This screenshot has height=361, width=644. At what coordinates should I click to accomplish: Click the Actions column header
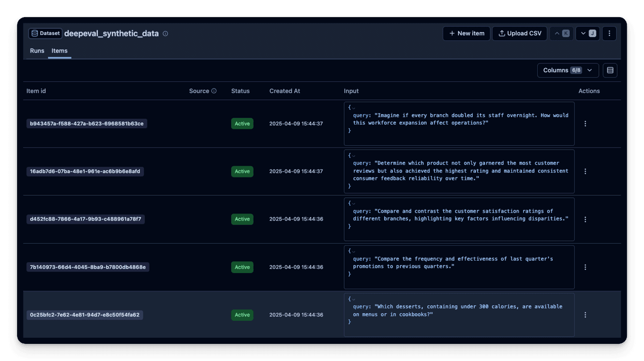[x=589, y=91]
